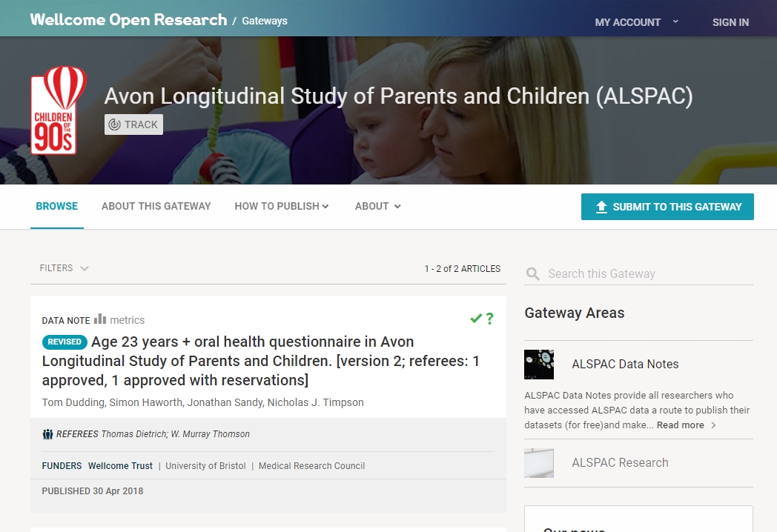Click the REVISED badge on the article
This screenshot has height=532, width=777.
(65, 342)
